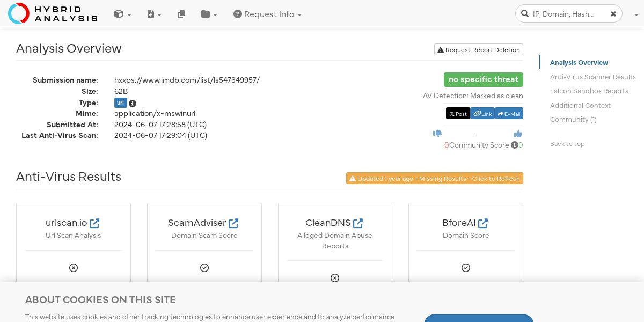Click Community Score info icon

515,145
